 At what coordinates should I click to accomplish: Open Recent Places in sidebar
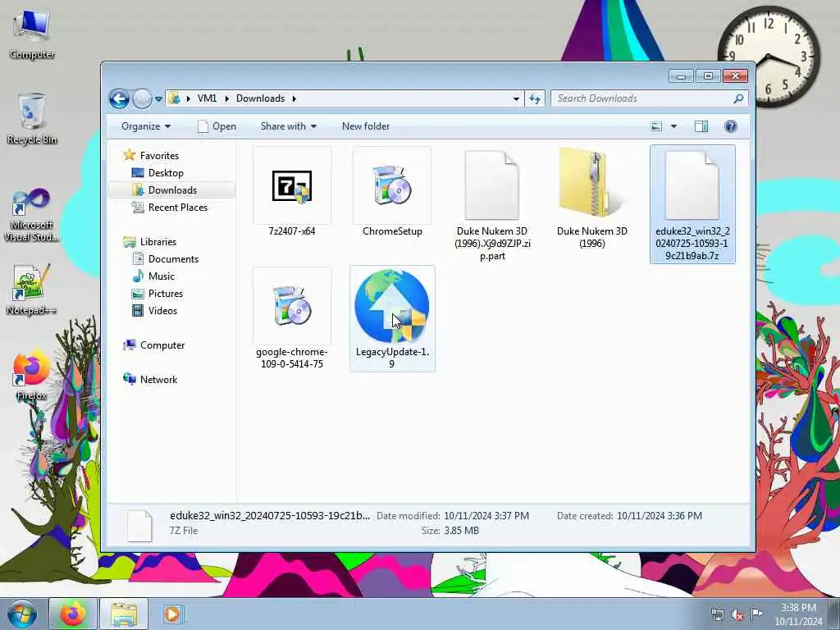(170, 208)
